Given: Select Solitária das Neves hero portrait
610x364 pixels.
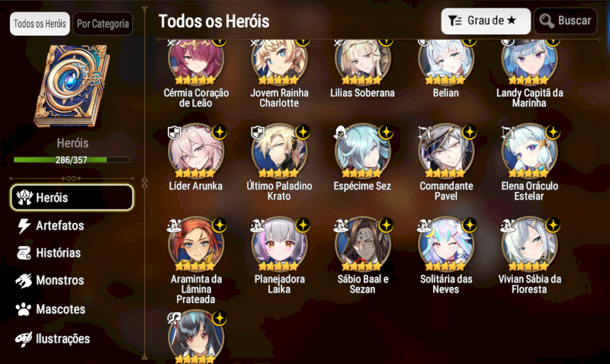Looking at the screenshot, I should point(446,244).
